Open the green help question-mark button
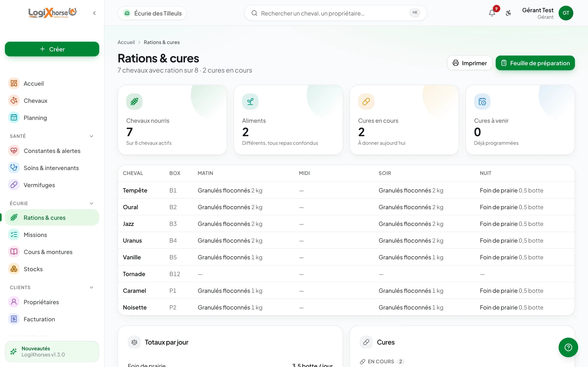Image resolution: width=588 pixels, height=367 pixels. coord(568,347)
